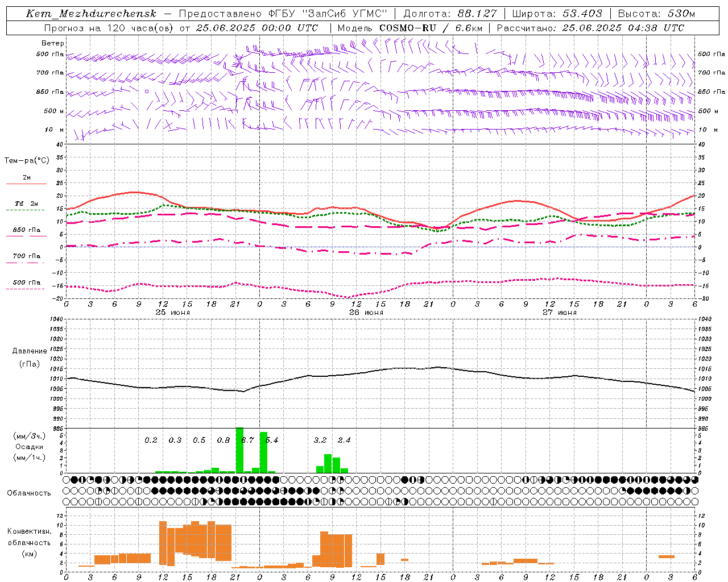The height and width of the screenshot is (582, 728).
Task: Click the '25 июня' date label
Action: click(173, 313)
